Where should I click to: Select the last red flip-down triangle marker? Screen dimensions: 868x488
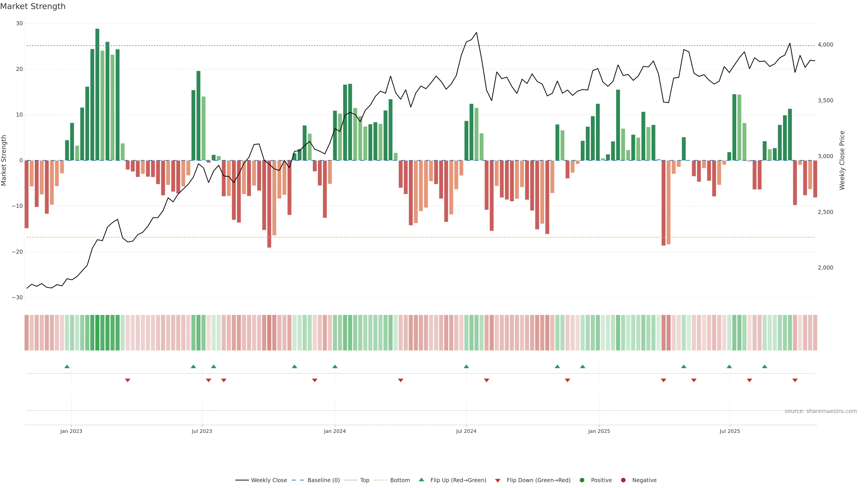coord(795,380)
